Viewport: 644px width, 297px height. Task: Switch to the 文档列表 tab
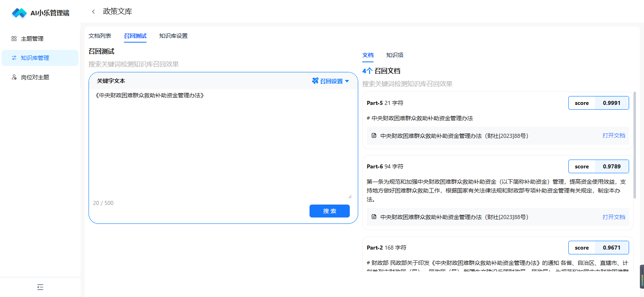click(x=100, y=36)
